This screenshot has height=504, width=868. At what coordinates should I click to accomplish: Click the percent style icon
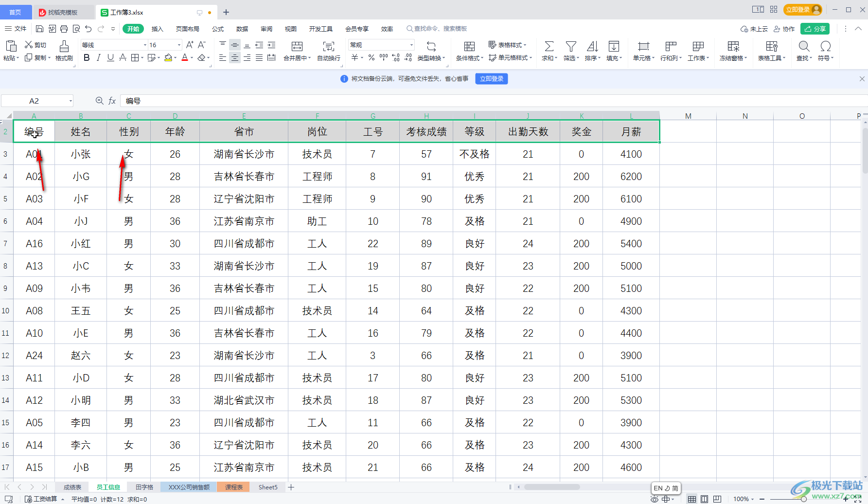372,58
